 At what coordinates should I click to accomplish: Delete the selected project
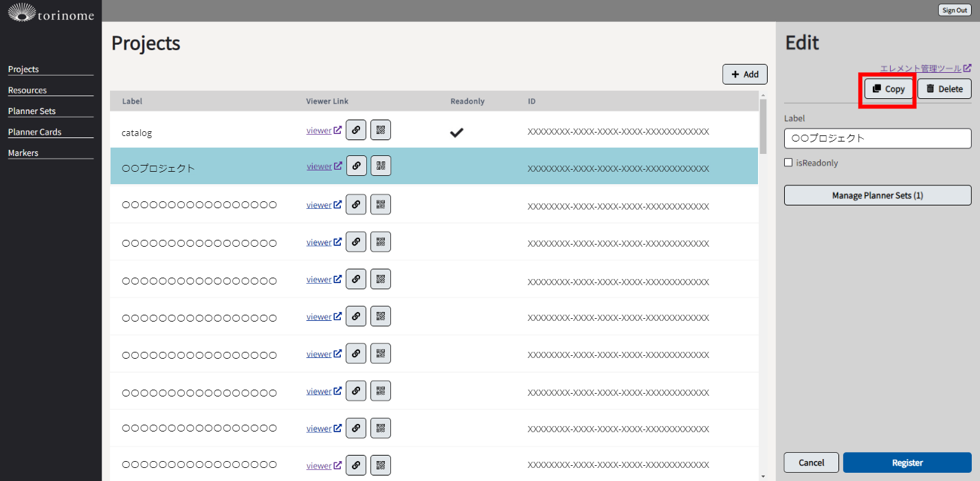coord(944,89)
